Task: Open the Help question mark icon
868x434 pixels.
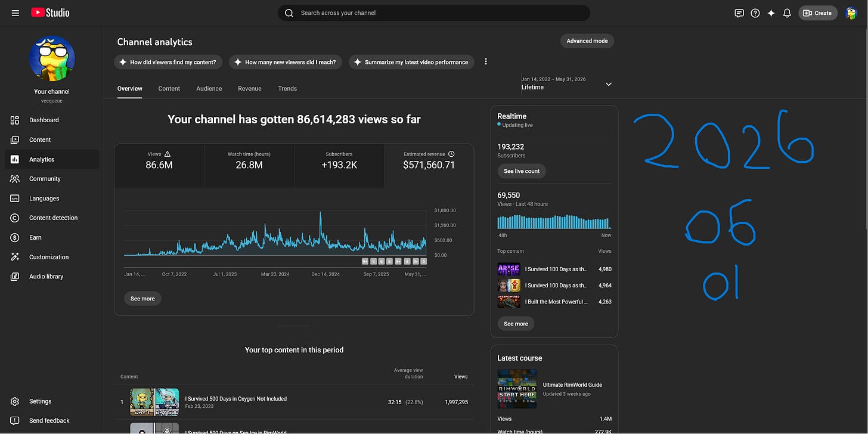Action: 755,13
